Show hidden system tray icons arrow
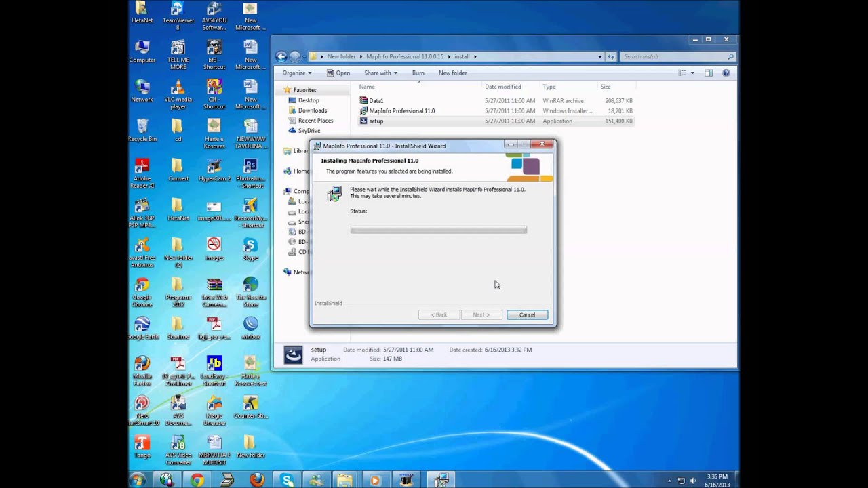 click(x=668, y=480)
